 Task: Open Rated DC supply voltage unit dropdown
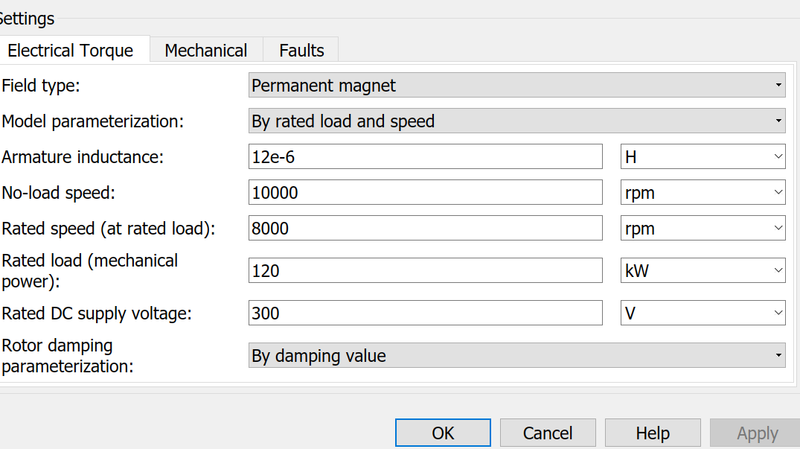(x=703, y=313)
